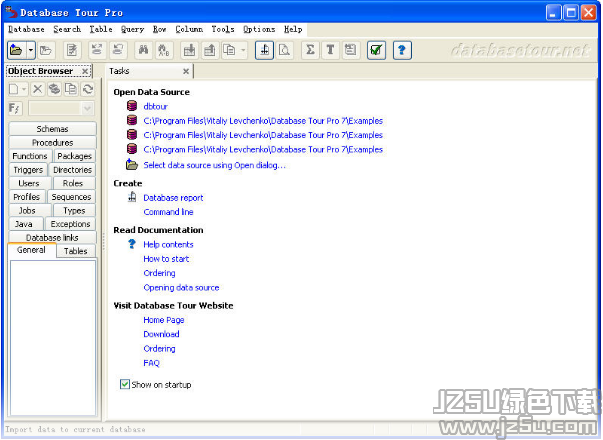603x440 pixels.
Task: Select the Functions tab
Action: click(30, 156)
